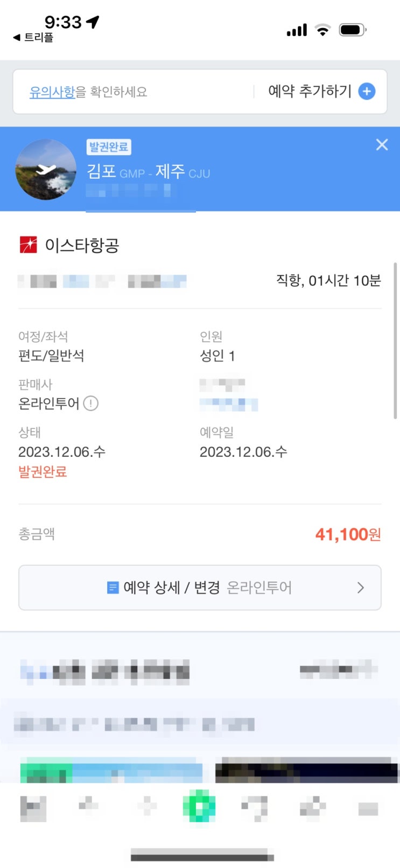Tap the circular Jeju coast airplane thumbnail
Viewport: 400px width, 868px height.
[46, 170]
